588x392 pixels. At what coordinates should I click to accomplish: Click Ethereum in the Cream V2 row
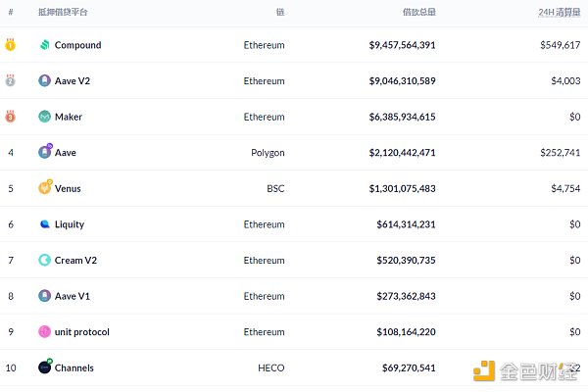pyautogui.click(x=264, y=261)
